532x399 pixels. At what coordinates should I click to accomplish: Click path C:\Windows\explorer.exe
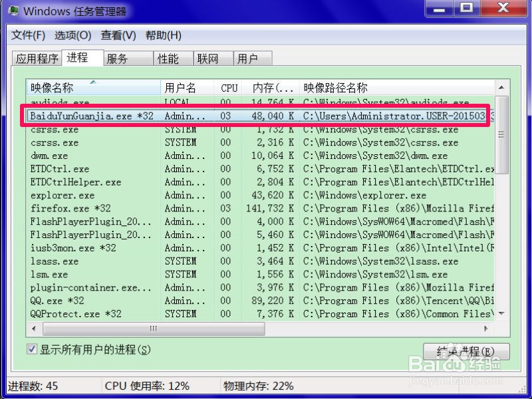click(x=364, y=196)
